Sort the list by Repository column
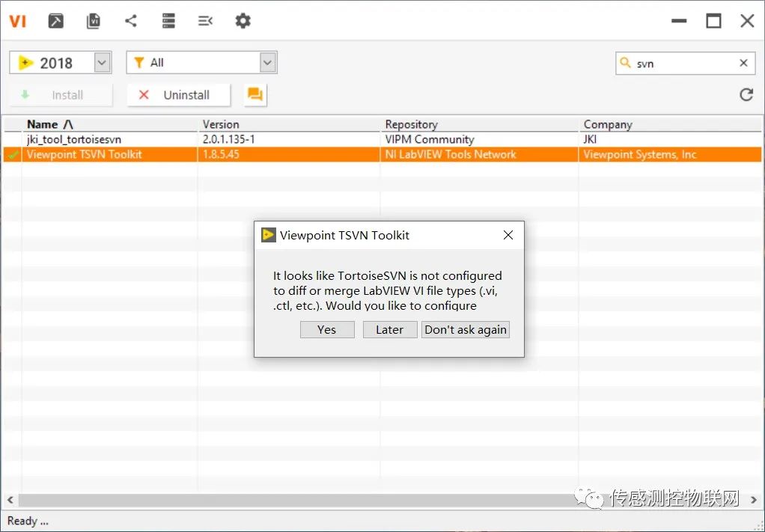Image resolution: width=765 pixels, height=532 pixels. coord(411,124)
